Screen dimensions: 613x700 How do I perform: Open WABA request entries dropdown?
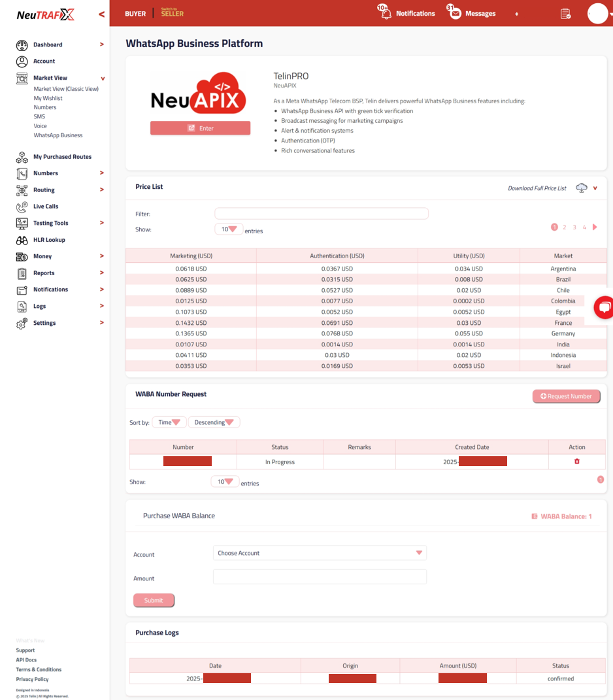coord(225,481)
